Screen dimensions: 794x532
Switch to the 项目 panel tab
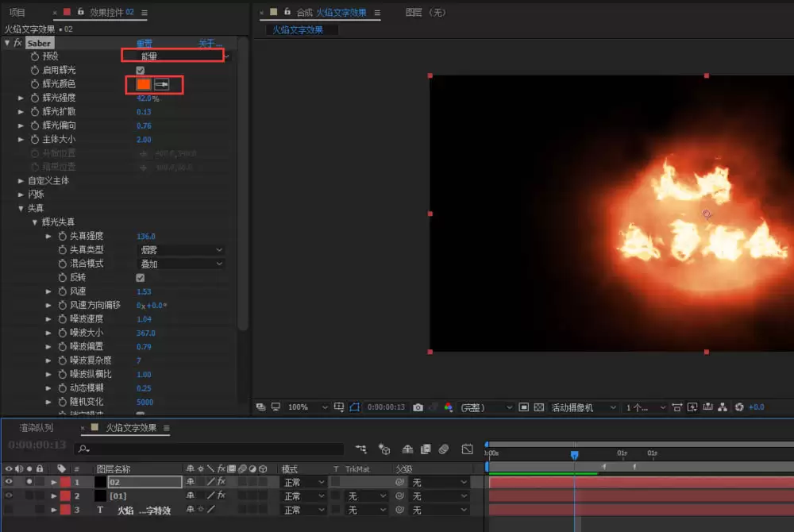coord(17,12)
